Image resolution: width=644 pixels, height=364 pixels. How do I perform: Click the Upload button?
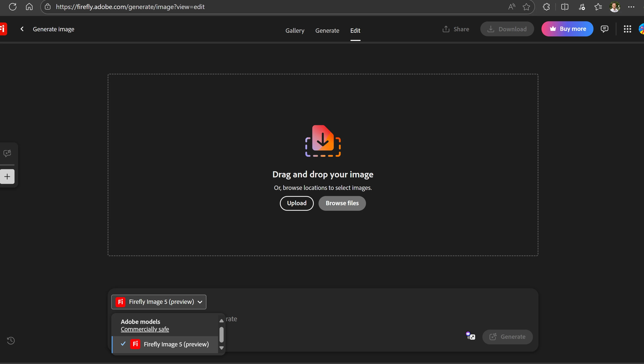pyautogui.click(x=296, y=203)
